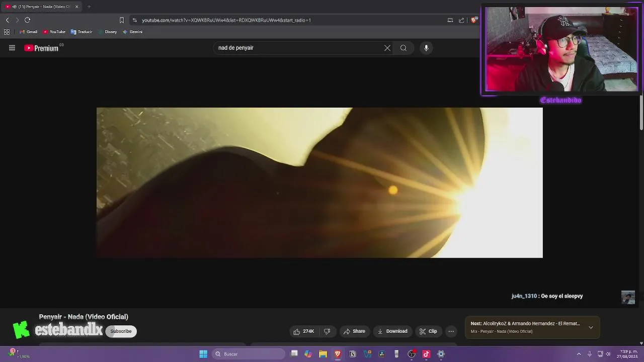644x362 pixels.
Task: Open Notion from taskbar
Action: (353, 354)
